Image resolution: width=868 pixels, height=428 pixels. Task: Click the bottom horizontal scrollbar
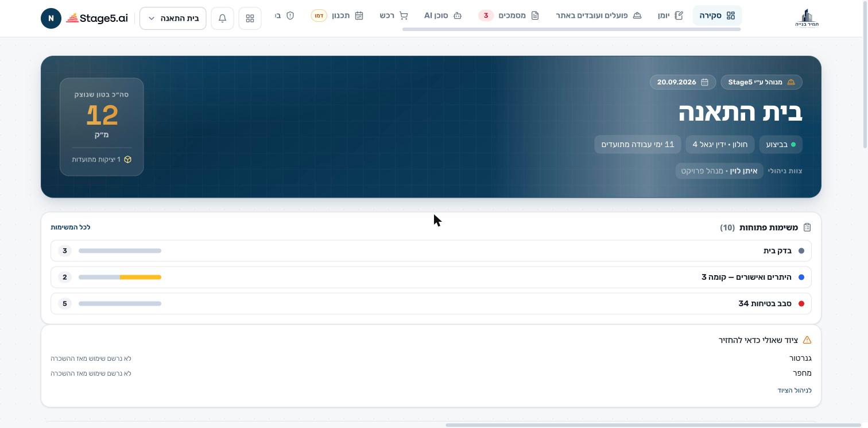click(654, 425)
